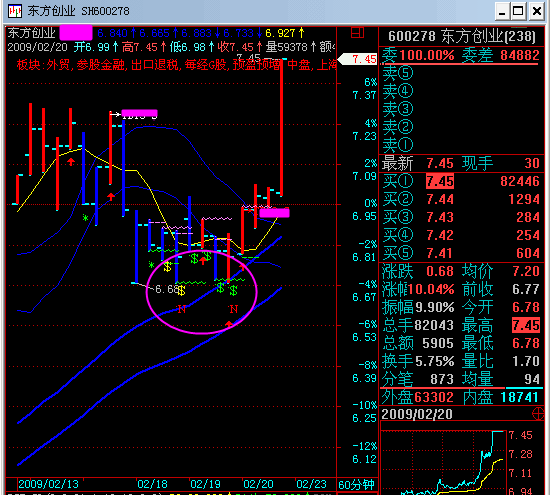Select the 买③ 7.43 bid row

pos(461,218)
